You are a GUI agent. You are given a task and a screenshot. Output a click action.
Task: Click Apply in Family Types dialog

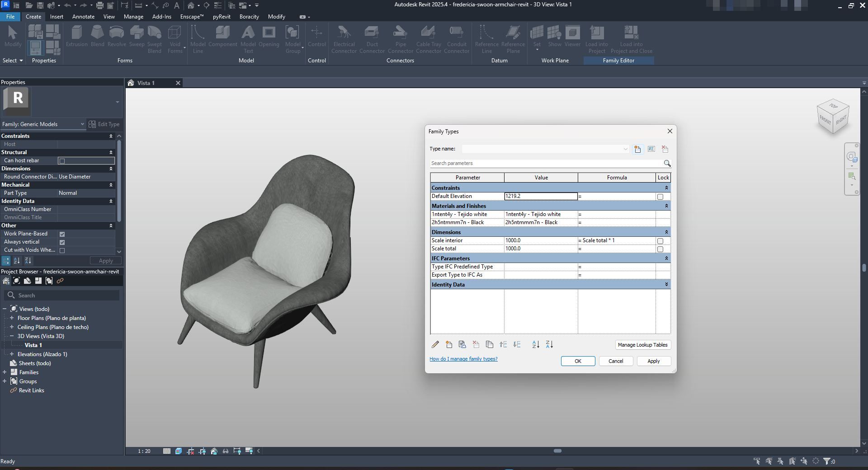coord(654,361)
